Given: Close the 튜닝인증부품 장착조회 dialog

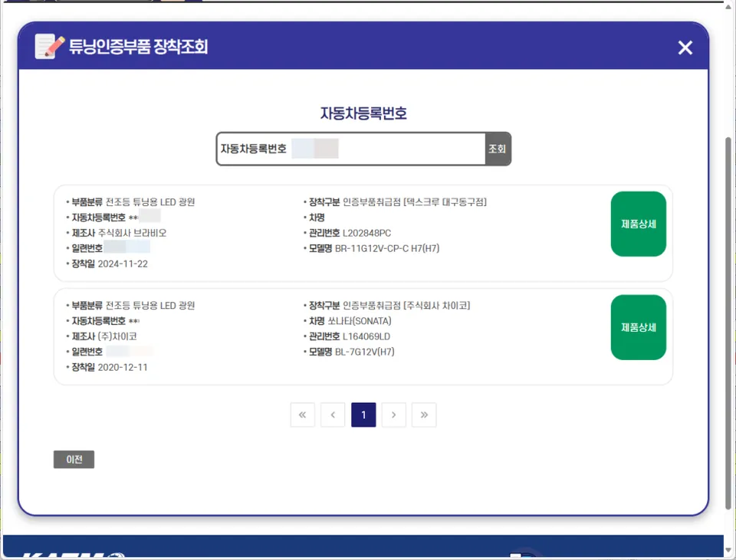Looking at the screenshot, I should (x=685, y=47).
